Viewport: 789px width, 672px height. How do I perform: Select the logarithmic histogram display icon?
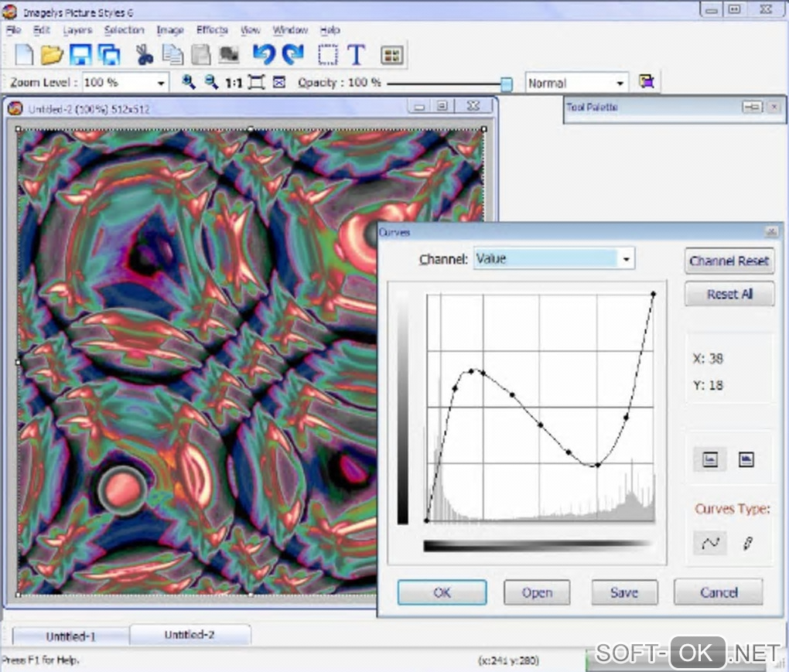746,459
